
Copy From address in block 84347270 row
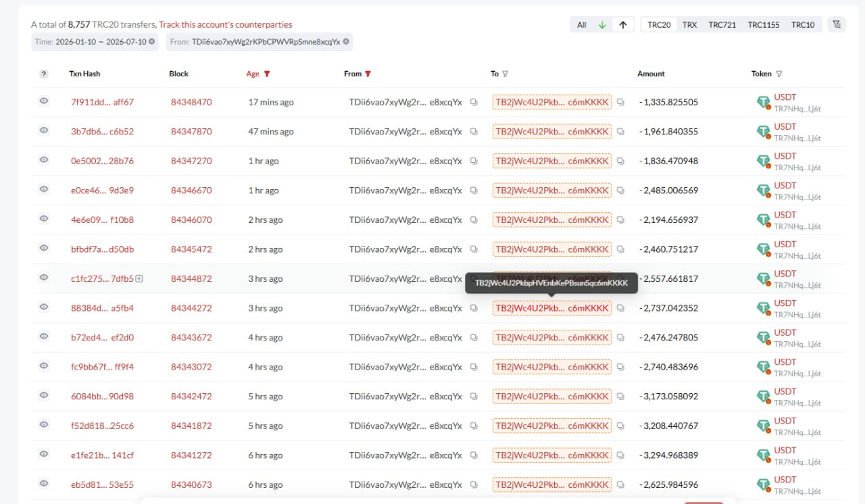(474, 161)
